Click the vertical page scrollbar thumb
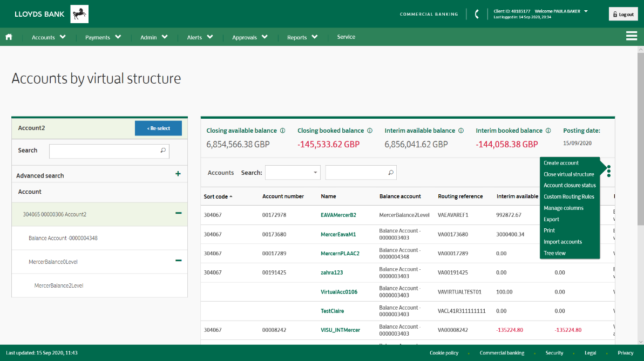 (640, 139)
